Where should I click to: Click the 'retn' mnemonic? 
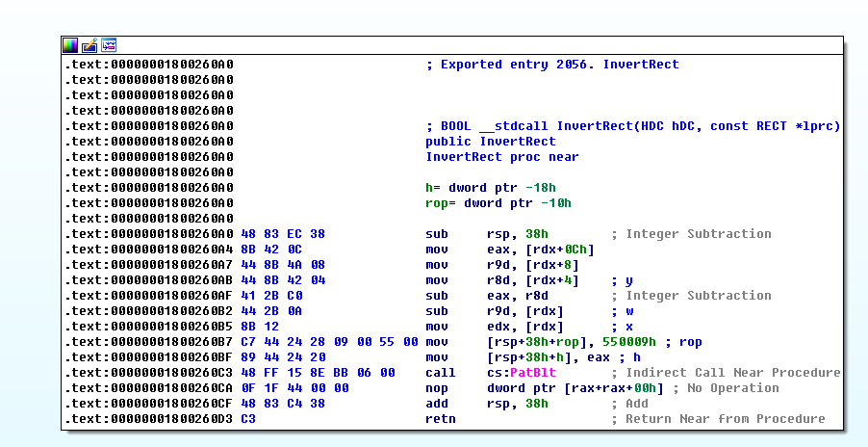[441, 419]
